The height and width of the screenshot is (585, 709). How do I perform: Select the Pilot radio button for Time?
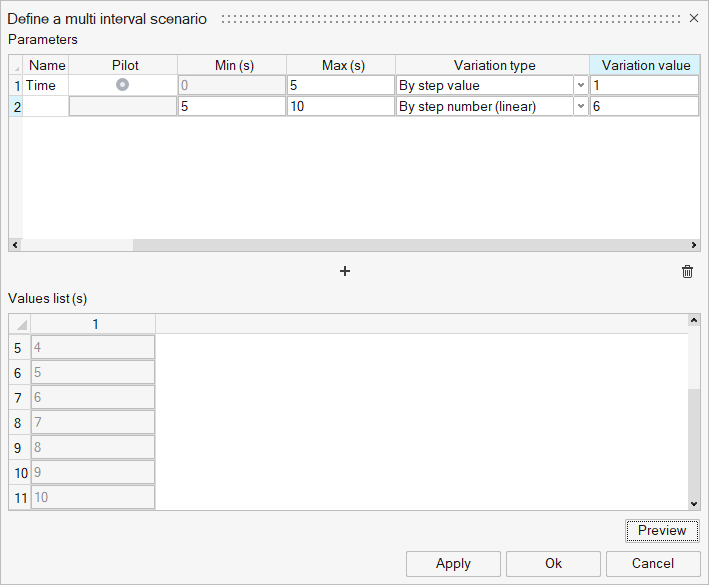pyautogui.click(x=122, y=85)
